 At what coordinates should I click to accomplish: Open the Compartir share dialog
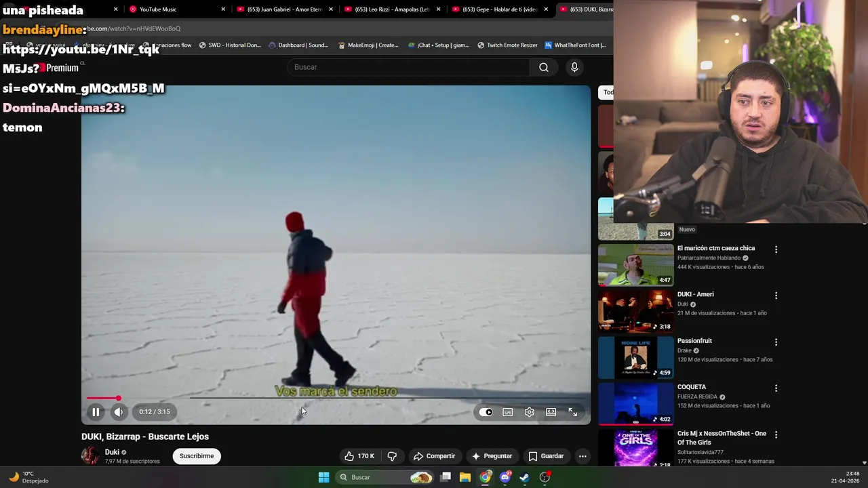point(434,456)
